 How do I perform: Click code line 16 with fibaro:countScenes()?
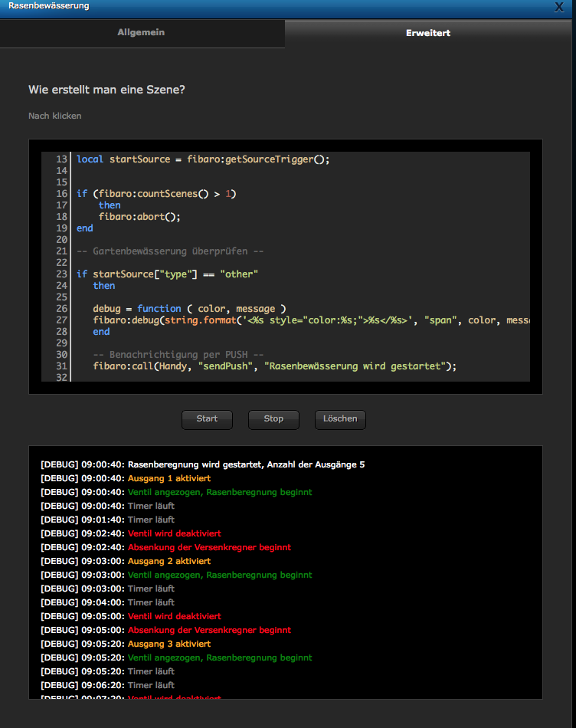(x=156, y=194)
